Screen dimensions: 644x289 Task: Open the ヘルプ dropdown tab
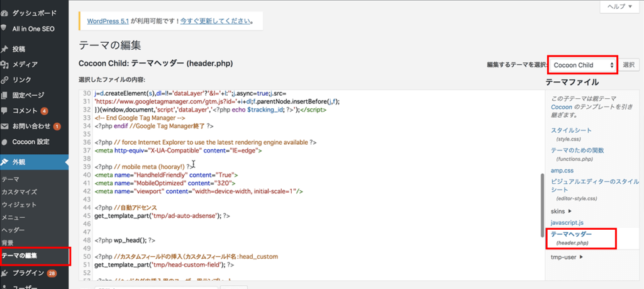619,6
